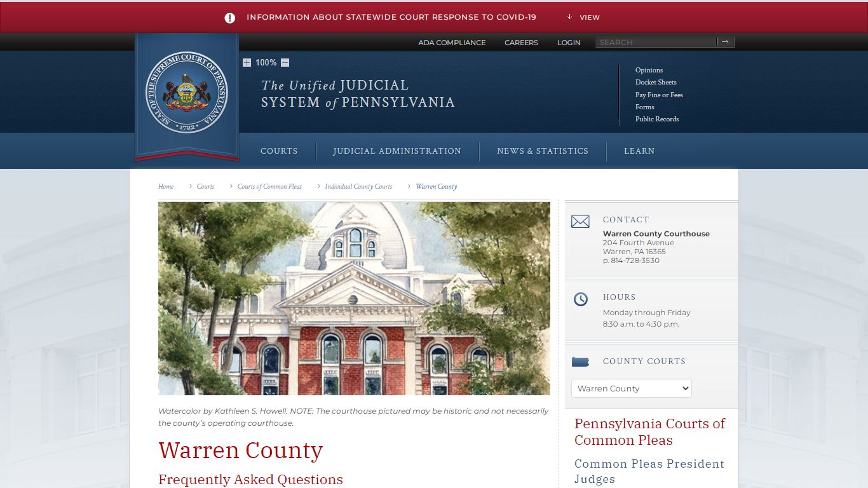This screenshot has width=868, height=488.
Task: Open the News & Statistics menu
Action: pos(543,151)
